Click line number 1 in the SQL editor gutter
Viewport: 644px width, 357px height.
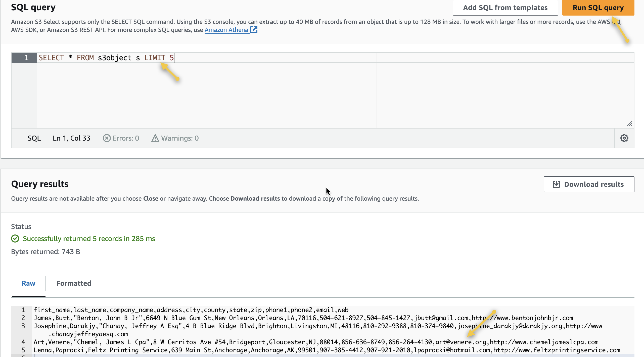pos(26,58)
